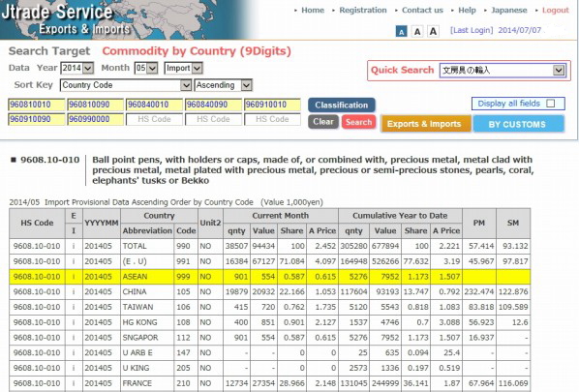Click the Exports & Imports button
The width and height of the screenshot is (579, 392).
(426, 124)
